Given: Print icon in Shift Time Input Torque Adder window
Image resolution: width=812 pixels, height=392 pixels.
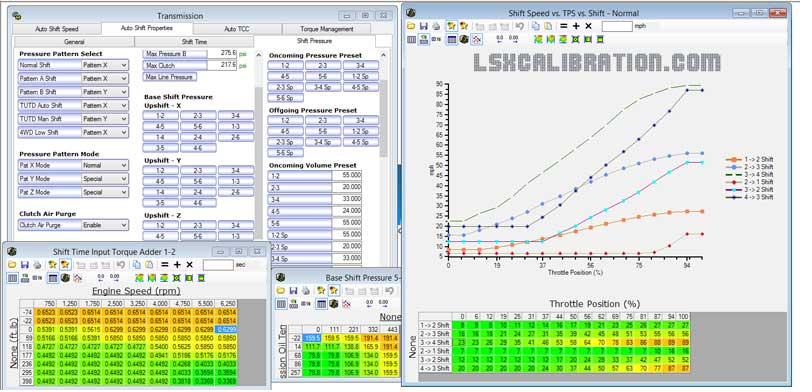Looking at the screenshot, I should coord(37,265).
